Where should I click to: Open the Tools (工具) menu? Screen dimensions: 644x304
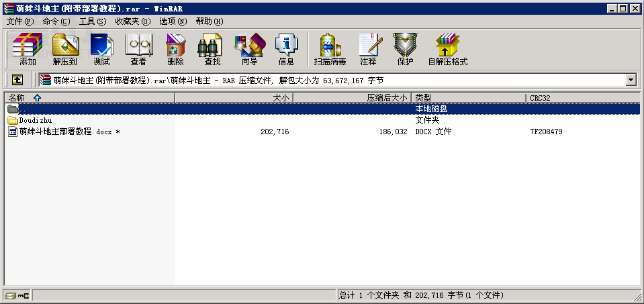click(x=93, y=21)
